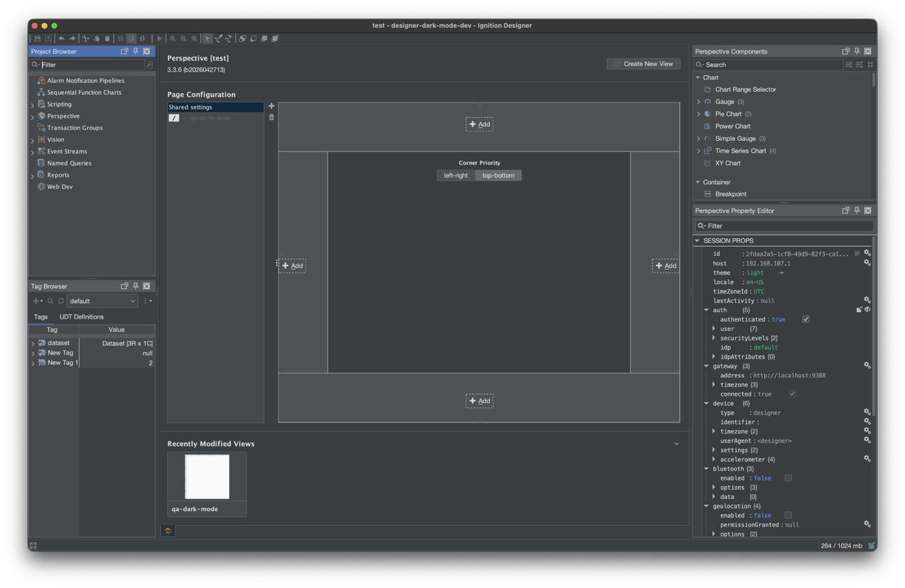Screen dimensions: 905x588
Task: Pin the Perspective Components panel
Action: pos(857,51)
